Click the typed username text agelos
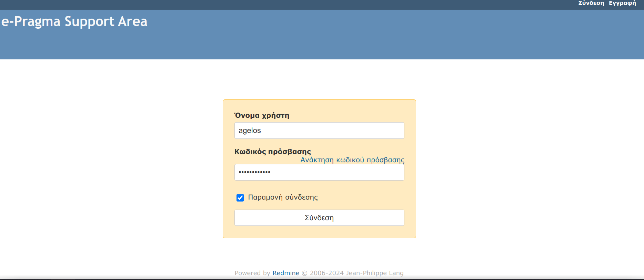Screen dimensions: 644x280 coord(250,131)
